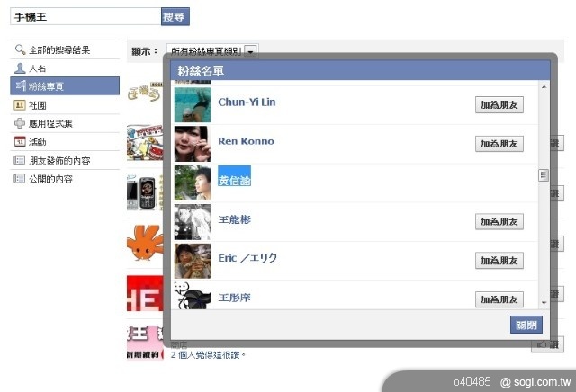
Task: Open Eric ／エリク profile link
Action: [247, 258]
